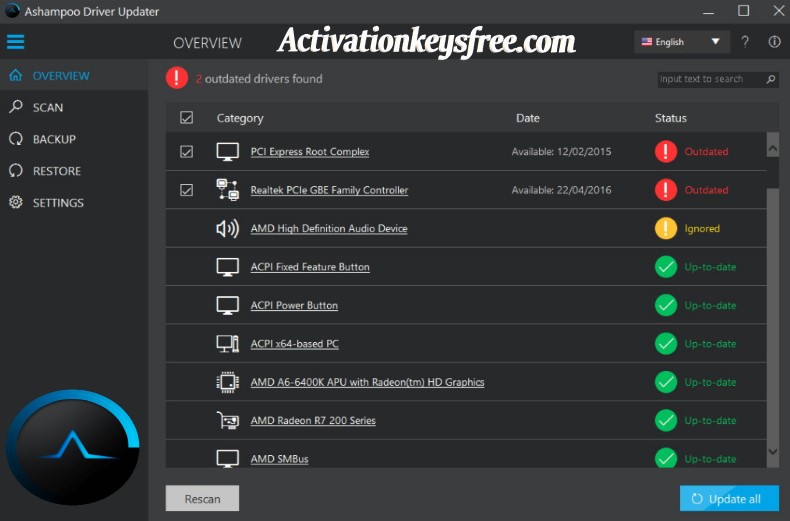The width and height of the screenshot is (790, 521).
Task: Click the red alert icon beside outdated drivers found
Action: (x=176, y=78)
